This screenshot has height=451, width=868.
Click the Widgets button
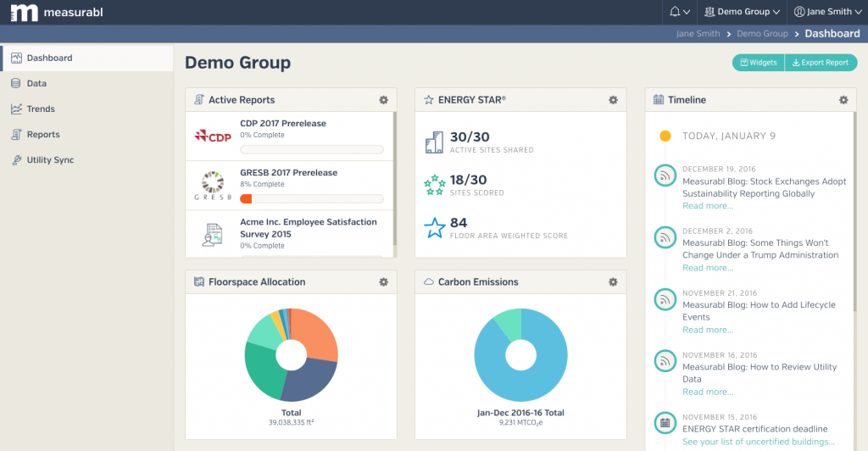(x=759, y=63)
